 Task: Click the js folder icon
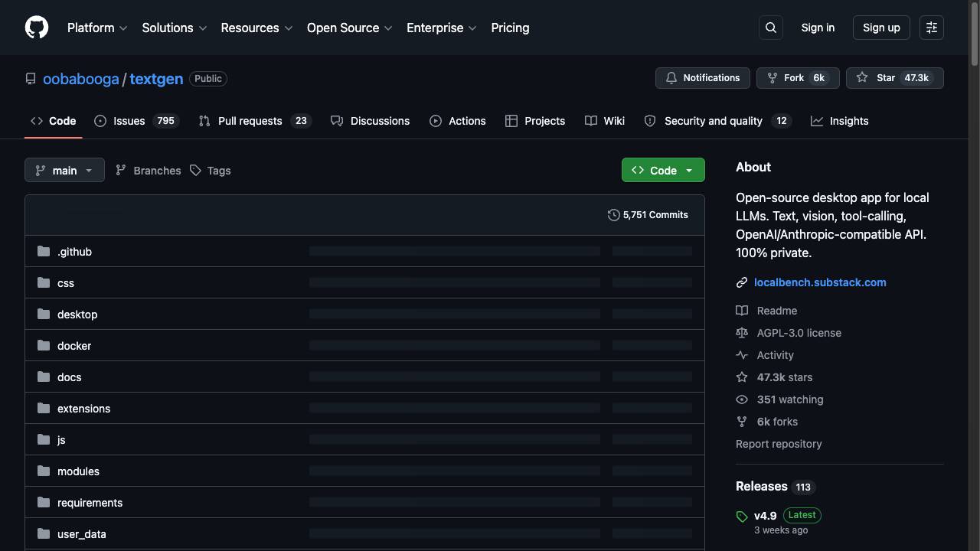click(44, 439)
